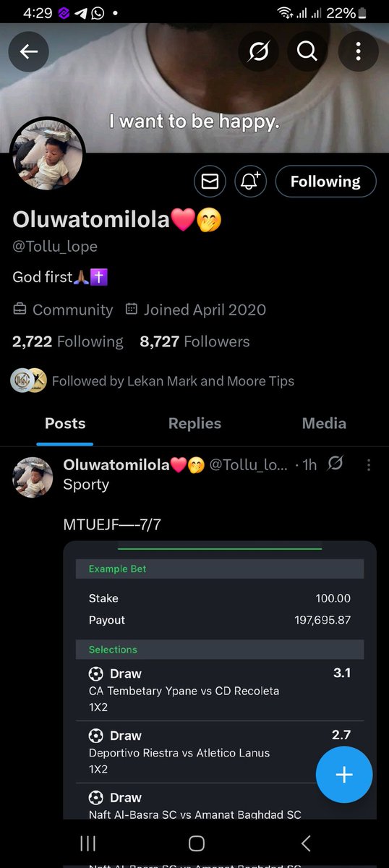Toggle the Following button
This screenshot has width=389, height=868.
tap(325, 182)
